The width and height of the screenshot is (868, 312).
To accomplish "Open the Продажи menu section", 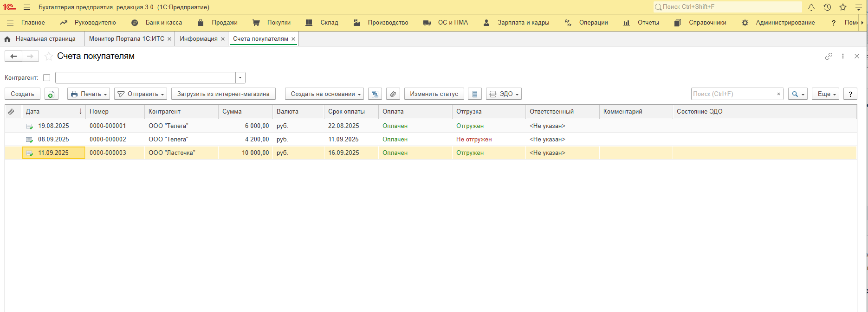I will 224,23.
